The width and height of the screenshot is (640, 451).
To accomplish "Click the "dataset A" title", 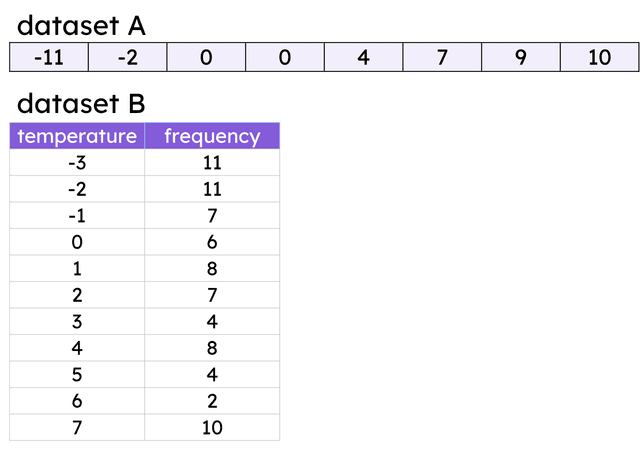I will (82, 24).
